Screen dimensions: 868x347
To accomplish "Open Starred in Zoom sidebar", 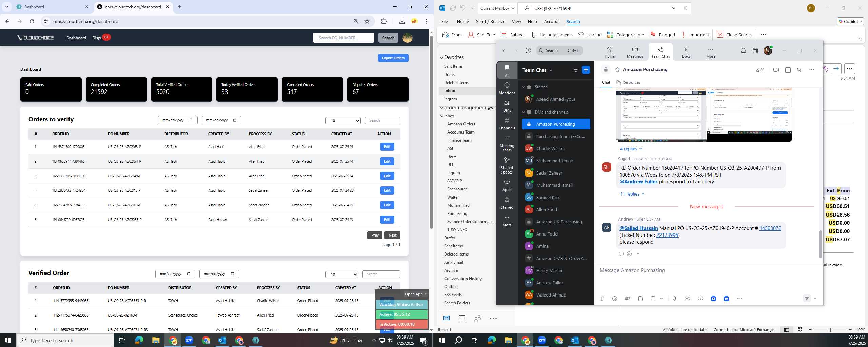I will click(x=507, y=203).
